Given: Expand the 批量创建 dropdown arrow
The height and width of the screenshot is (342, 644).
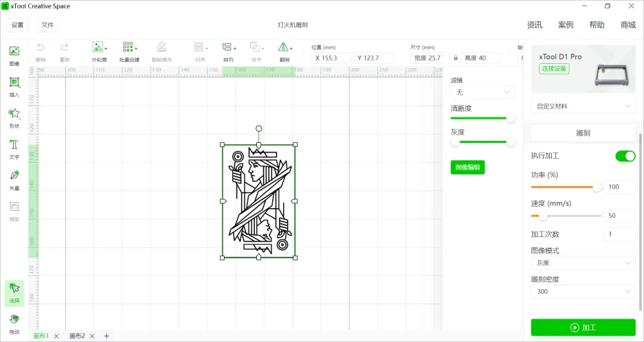Looking at the screenshot, I should [x=136, y=49].
